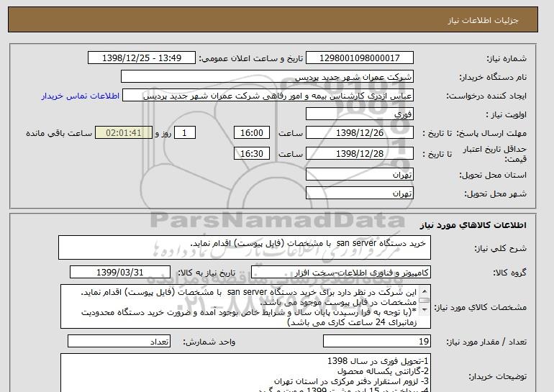Click the مشخصات کالای مورد نیاز label
Screen dimensions: 554x392
(x=481, y=307)
